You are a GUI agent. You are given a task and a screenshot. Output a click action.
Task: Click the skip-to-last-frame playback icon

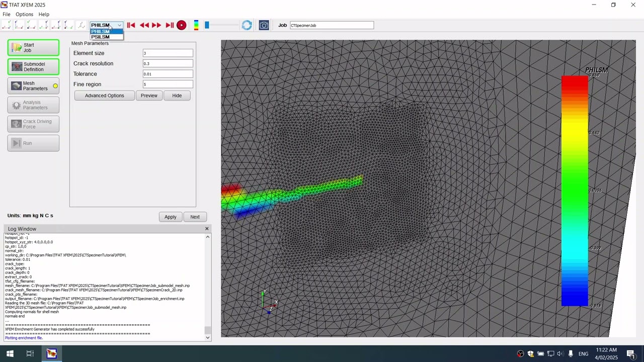point(170,25)
